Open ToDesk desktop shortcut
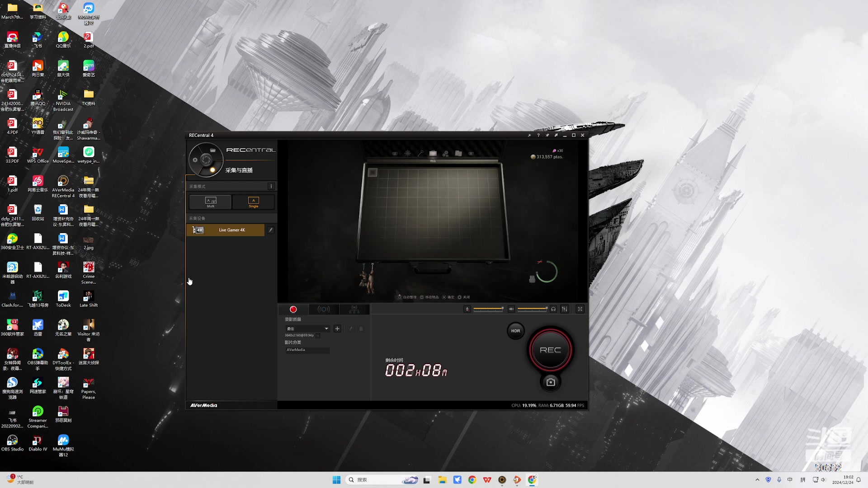Image resolution: width=868 pixels, height=488 pixels. tap(63, 299)
